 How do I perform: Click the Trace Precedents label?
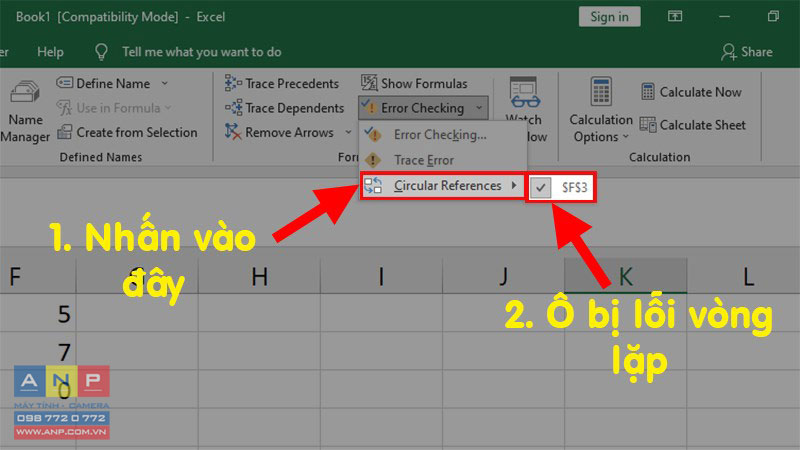(292, 84)
